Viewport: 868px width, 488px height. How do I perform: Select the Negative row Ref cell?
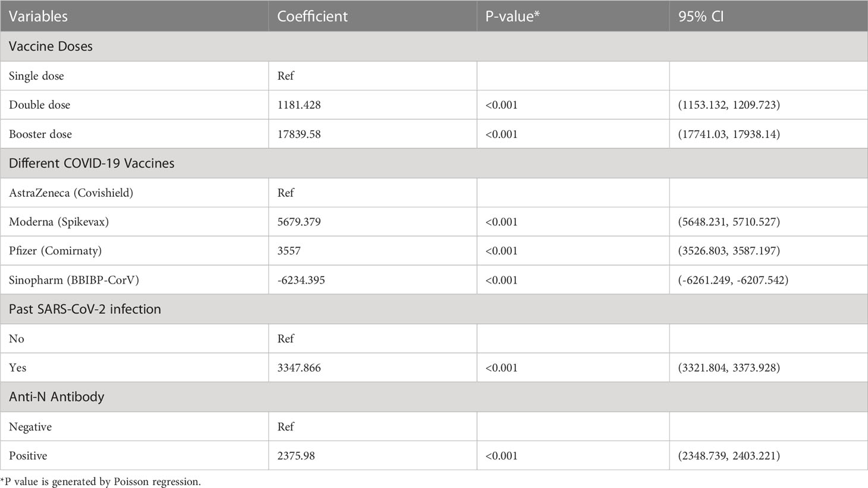[x=285, y=427]
